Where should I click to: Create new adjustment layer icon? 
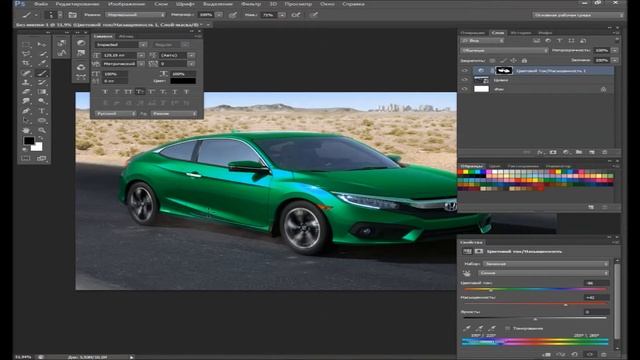click(566, 152)
